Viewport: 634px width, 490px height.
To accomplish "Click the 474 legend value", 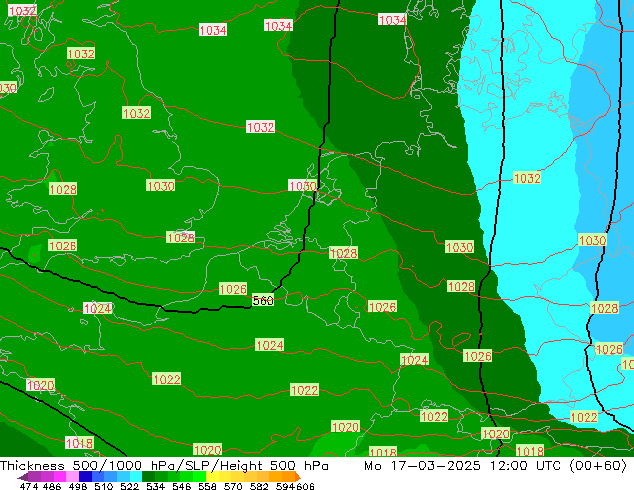I will 29,486.
